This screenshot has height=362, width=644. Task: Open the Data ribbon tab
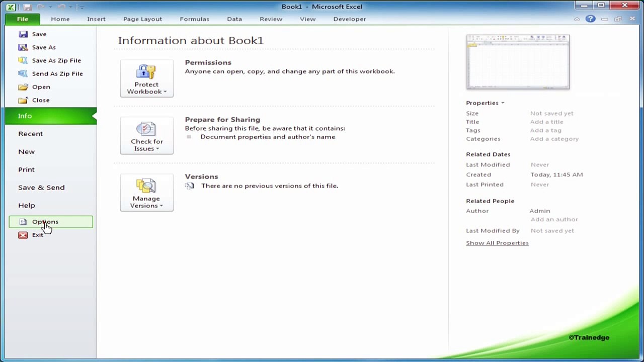click(x=234, y=19)
